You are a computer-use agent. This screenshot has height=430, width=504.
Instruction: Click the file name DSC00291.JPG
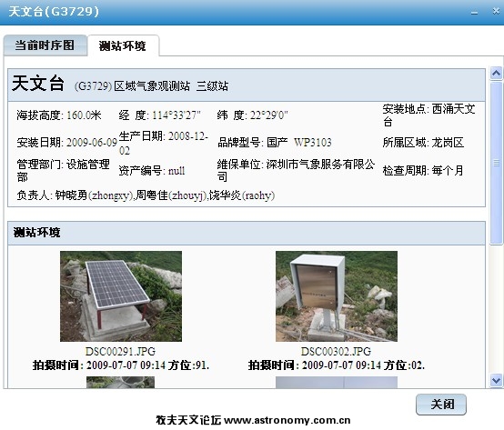point(120,351)
